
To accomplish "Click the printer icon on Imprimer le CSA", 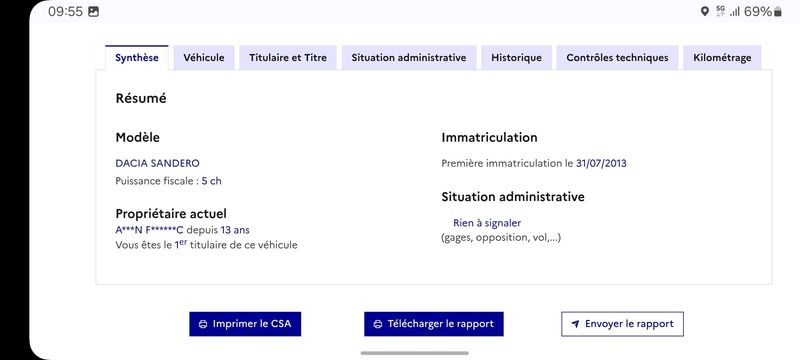I will coord(203,324).
